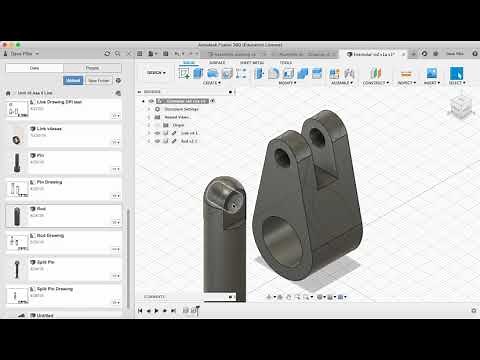Open the Create dropdown menu
The image size is (480, 360).
coord(212,83)
